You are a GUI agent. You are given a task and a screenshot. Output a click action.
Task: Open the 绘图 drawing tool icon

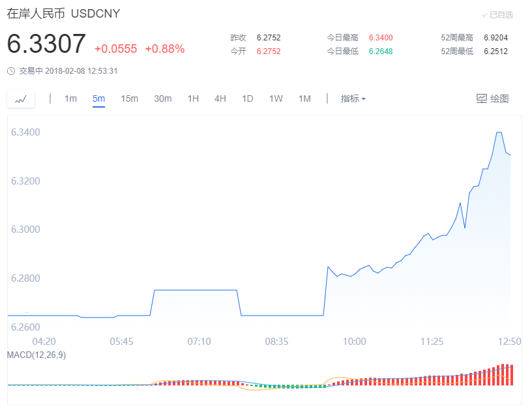point(482,98)
